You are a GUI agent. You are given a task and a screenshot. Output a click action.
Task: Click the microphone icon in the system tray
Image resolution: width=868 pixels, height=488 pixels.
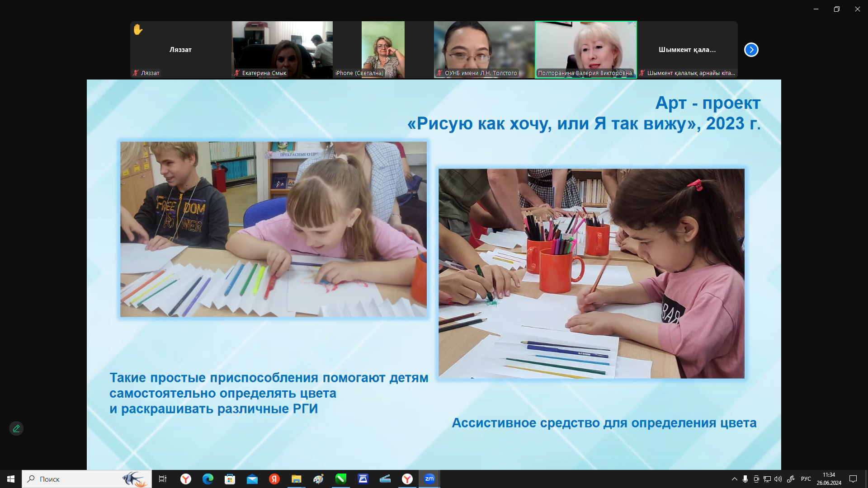745,479
